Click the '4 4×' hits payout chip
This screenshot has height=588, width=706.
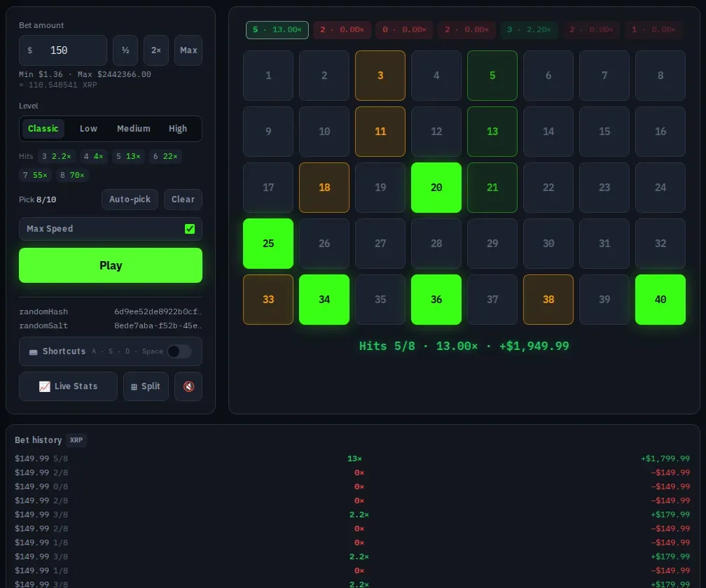point(94,156)
